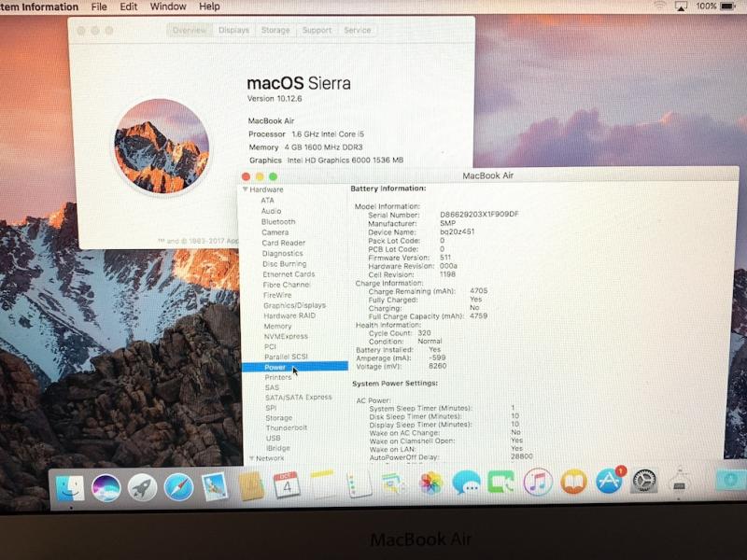
Task: Launch Siri from the dock
Action: tap(106, 486)
